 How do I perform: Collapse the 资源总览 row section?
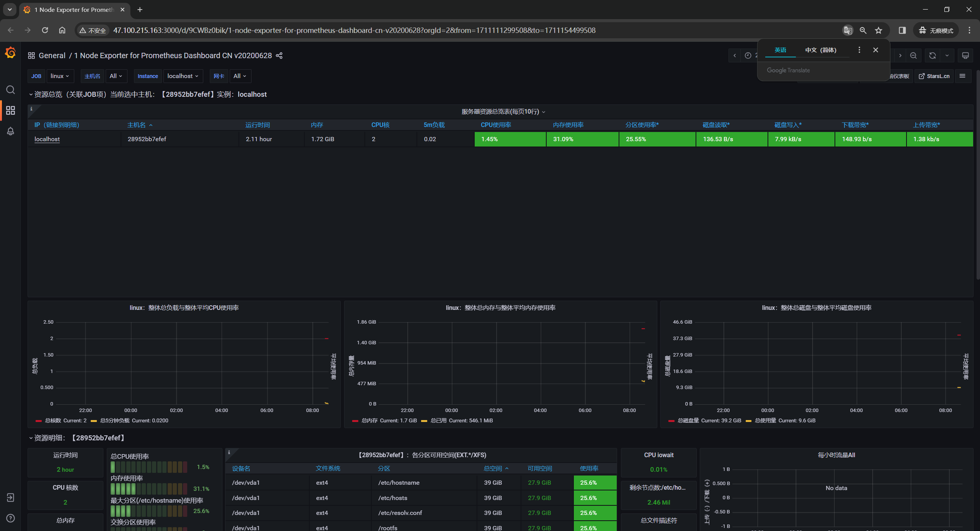click(31, 94)
